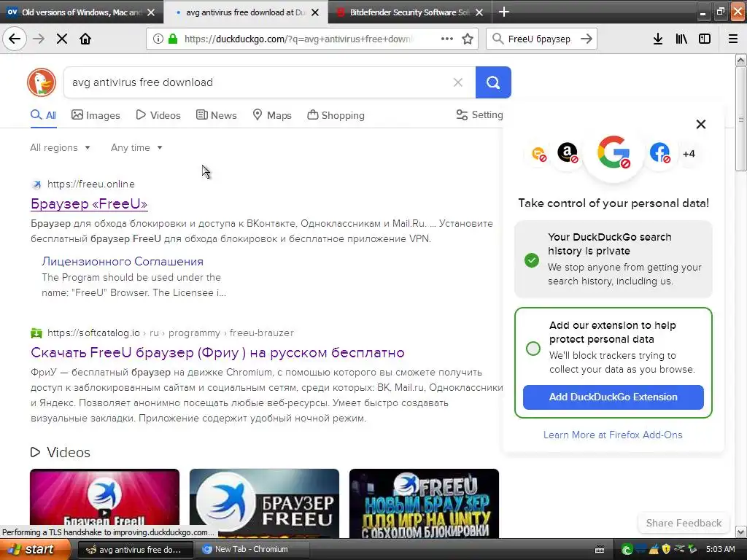Viewport: 747px width, 560px height.
Task: Bookmark this page with the star
Action: [x=468, y=39]
